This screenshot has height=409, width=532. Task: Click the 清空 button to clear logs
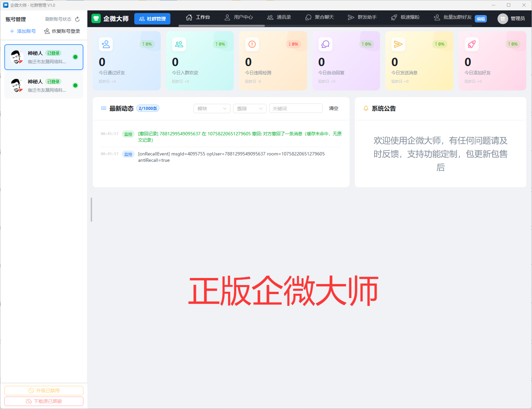(x=333, y=109)
